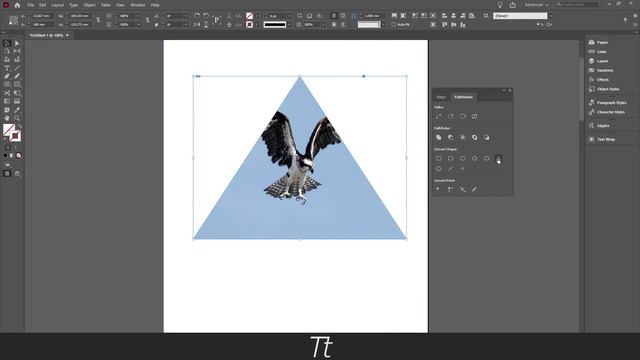The height and width of the screenshot is (360, 640).
Task: Open the rotation angle dropdown
Action: click(186, 16)
